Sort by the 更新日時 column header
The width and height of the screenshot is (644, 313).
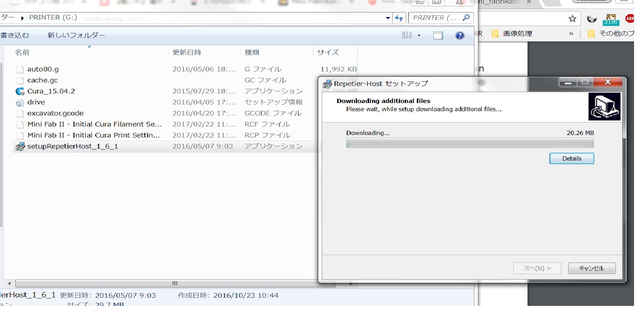click(x=187, y=53)
